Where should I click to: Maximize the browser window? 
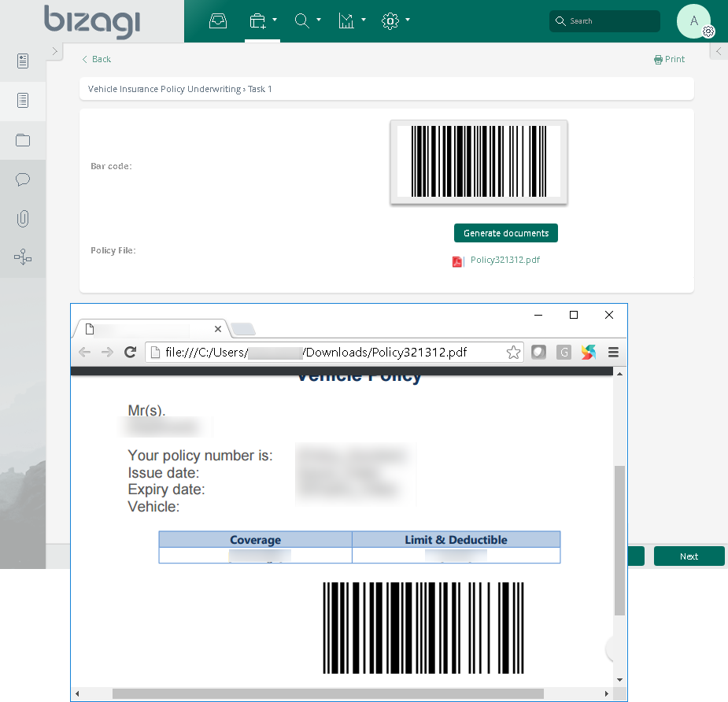point(574,315)
